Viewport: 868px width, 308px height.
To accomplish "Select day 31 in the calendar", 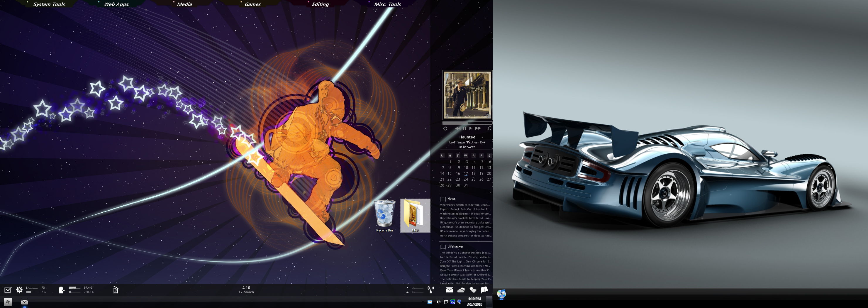I will pyautogui.click(x=466, y=185).
